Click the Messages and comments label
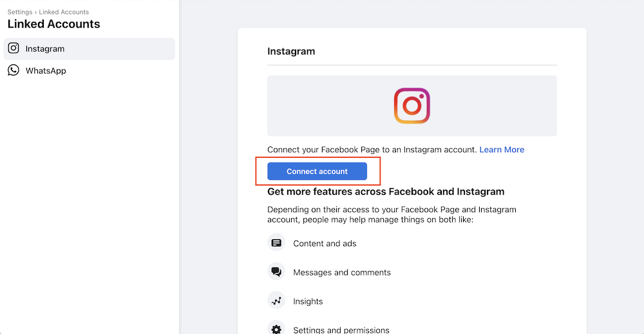This screenshot has width=644, height=334. pyautogui.click(x=342, y=272)
